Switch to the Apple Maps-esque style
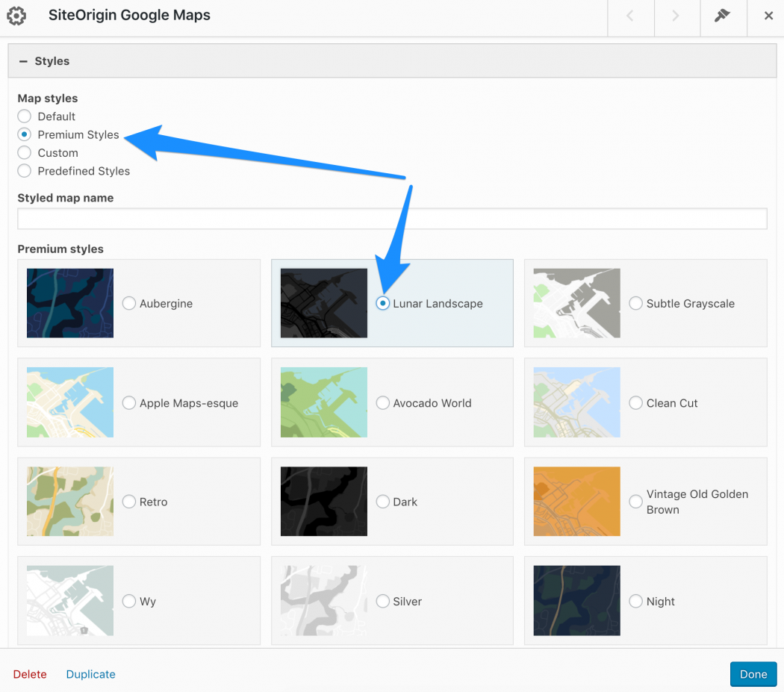The image size is (784, 692). pos(128,402)
